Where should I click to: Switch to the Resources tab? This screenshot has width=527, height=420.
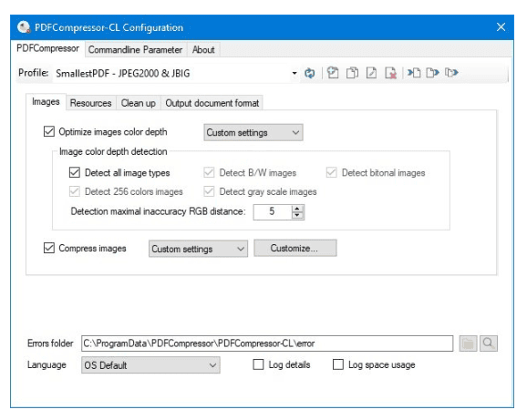[x=91, y=103]
